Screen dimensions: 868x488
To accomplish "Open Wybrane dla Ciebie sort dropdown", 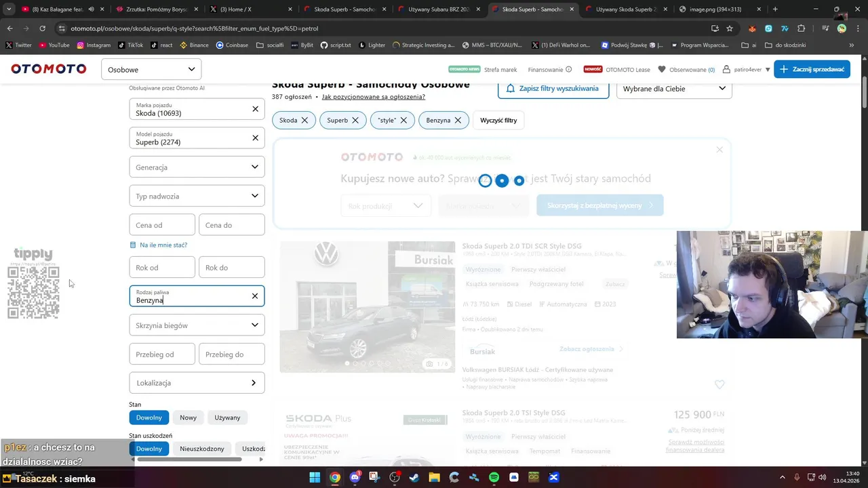I will click(674, 89).
